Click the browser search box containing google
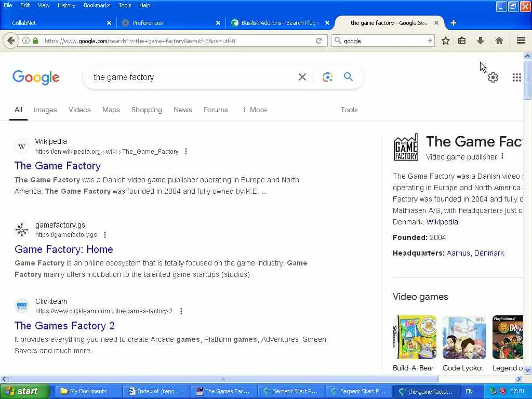This screenshot has height=399, width=532. point(384,41)
